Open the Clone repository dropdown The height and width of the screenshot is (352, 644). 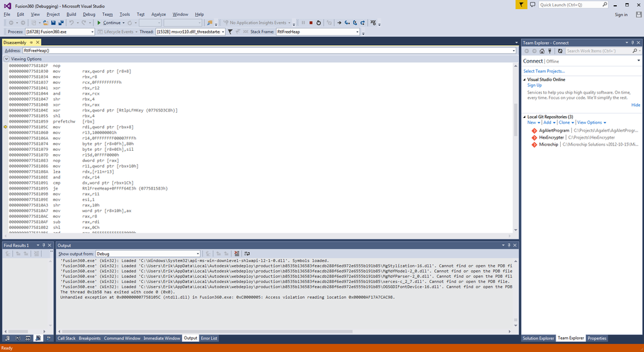[567, 122]
